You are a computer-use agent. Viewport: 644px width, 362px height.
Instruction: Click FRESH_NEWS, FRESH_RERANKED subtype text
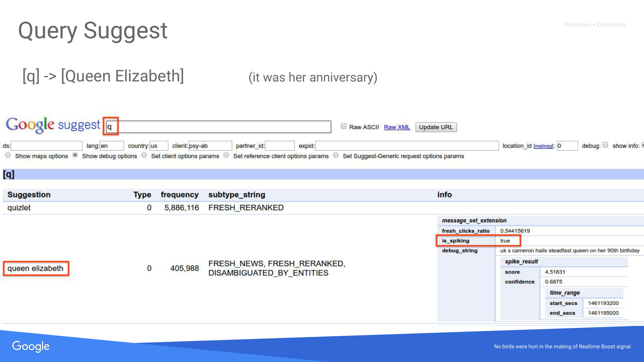pyautogui.click(x=277, y=264)
